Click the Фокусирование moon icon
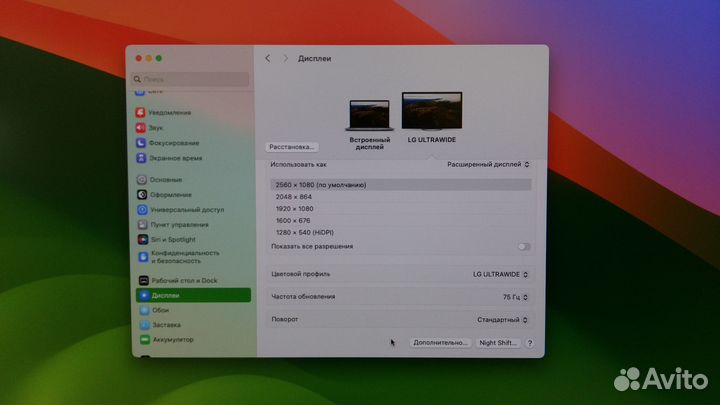Screen dimensions: 720x405 pos(141,143)
